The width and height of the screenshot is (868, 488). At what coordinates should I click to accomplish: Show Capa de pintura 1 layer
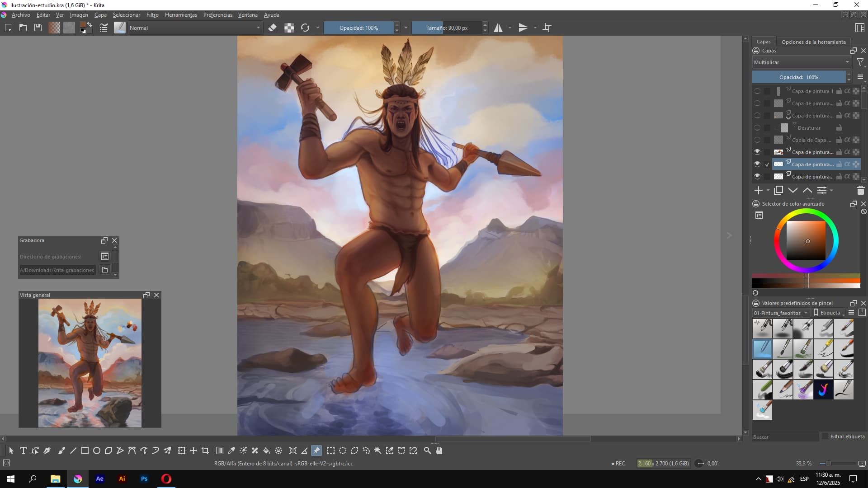(757, 91)
